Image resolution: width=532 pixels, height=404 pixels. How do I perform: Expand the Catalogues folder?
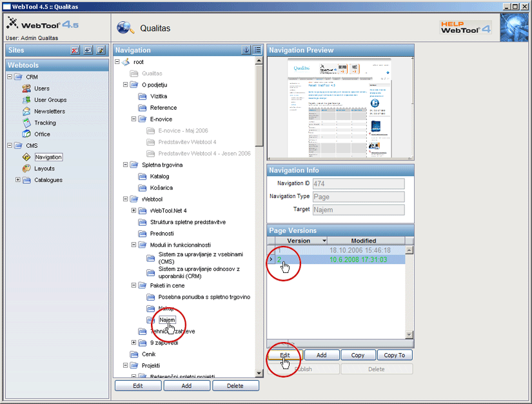17,180
